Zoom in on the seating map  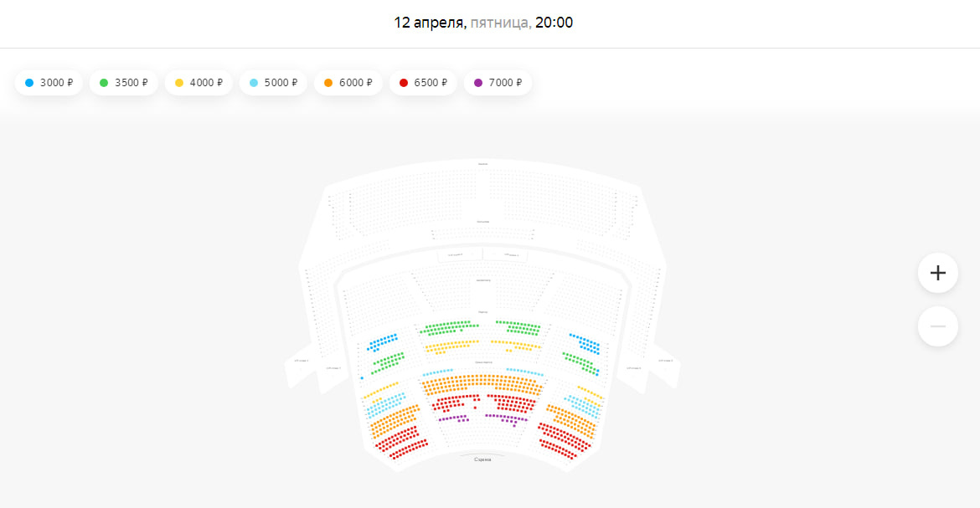pyautogui.click(x=937, y=273)
